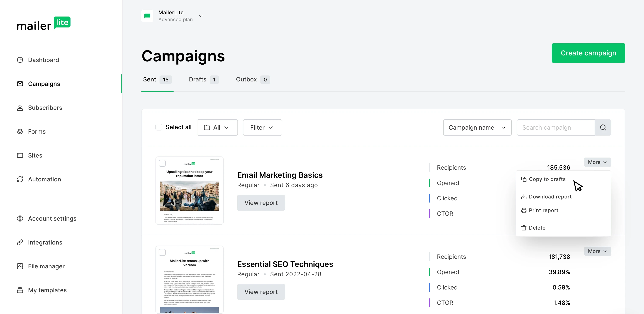Expand the Filter dropdown

click(262, 128)
